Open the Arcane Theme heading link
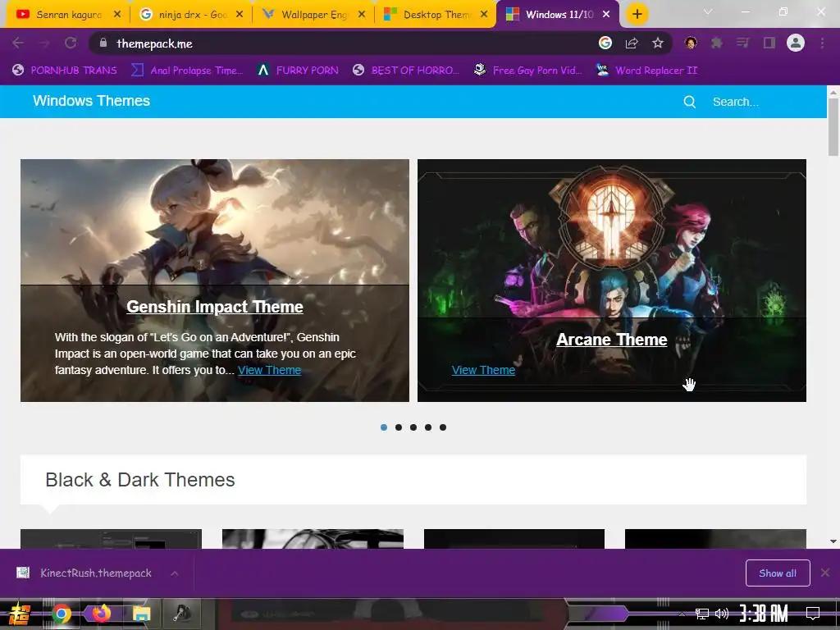Image resolution: width=840 pixels, height=630 pixels. [x=612, y=340]
